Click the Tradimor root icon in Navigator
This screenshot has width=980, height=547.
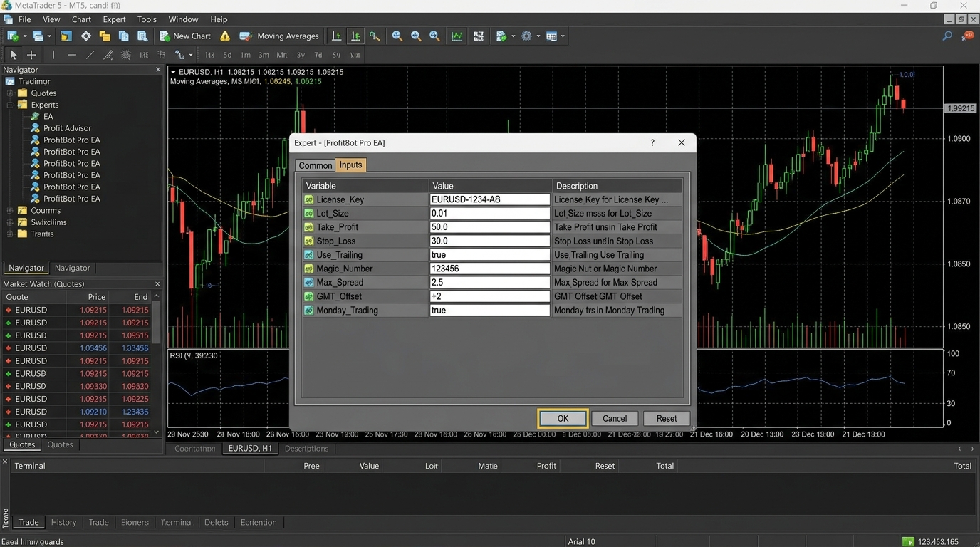click(x=10, y=81)
